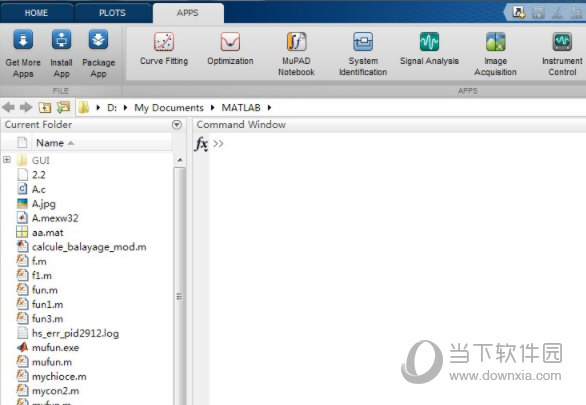This screenshot has height=405, width=586.
Task: Select the fun.m file
Action: point(45,290)
